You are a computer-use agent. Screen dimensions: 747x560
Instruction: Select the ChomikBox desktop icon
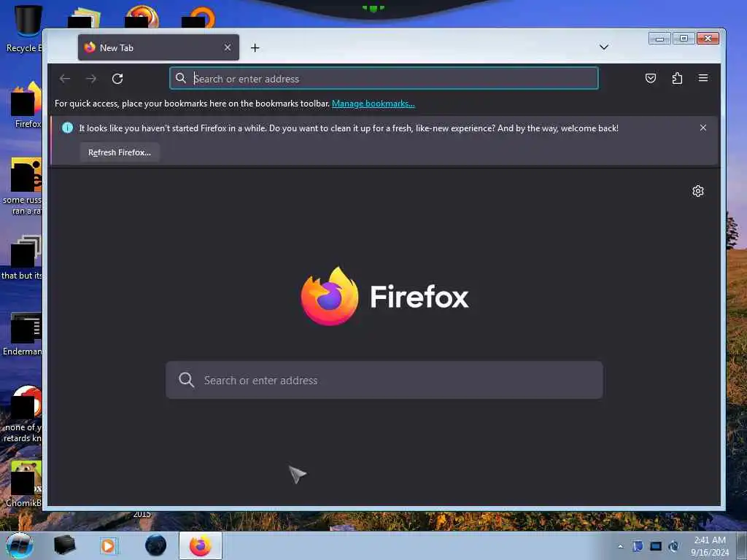(x=25, y=484)
